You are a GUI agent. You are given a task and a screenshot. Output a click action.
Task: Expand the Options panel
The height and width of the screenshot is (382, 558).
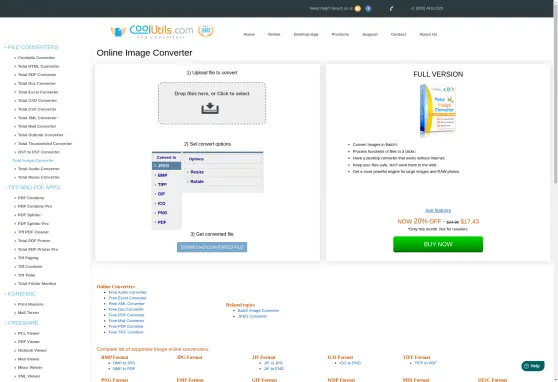click(223, 159)
